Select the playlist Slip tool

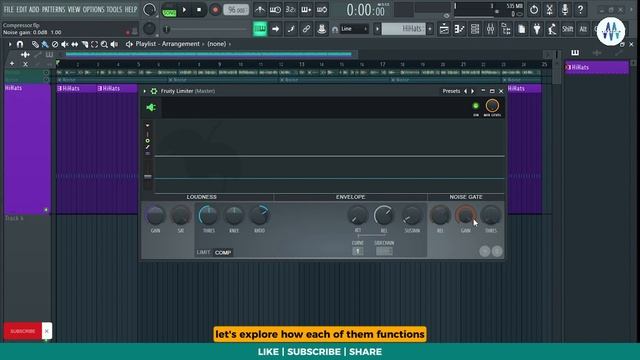(75, 44)
